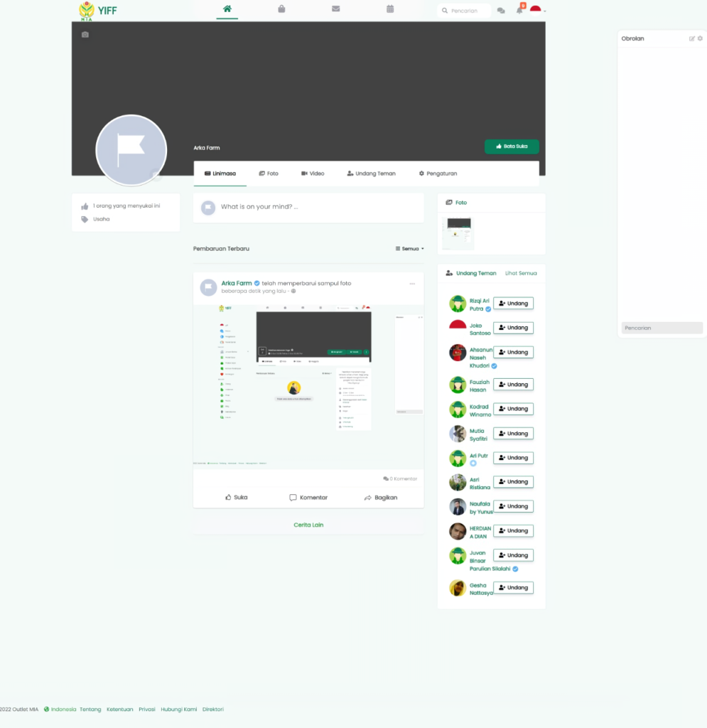The height and width of the screenshot is (728, 707).
Task: Open the Privasi footer link
Action: [147, 710]
